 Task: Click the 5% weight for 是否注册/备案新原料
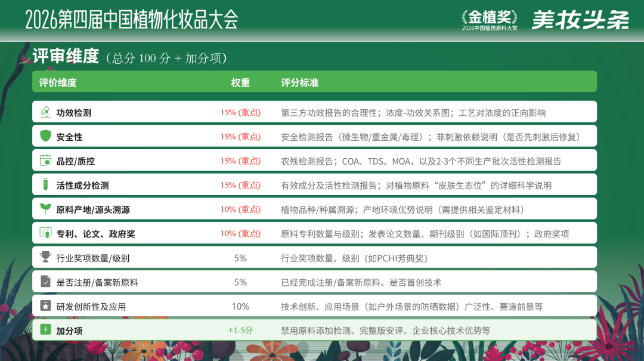(x=241, y=282)
